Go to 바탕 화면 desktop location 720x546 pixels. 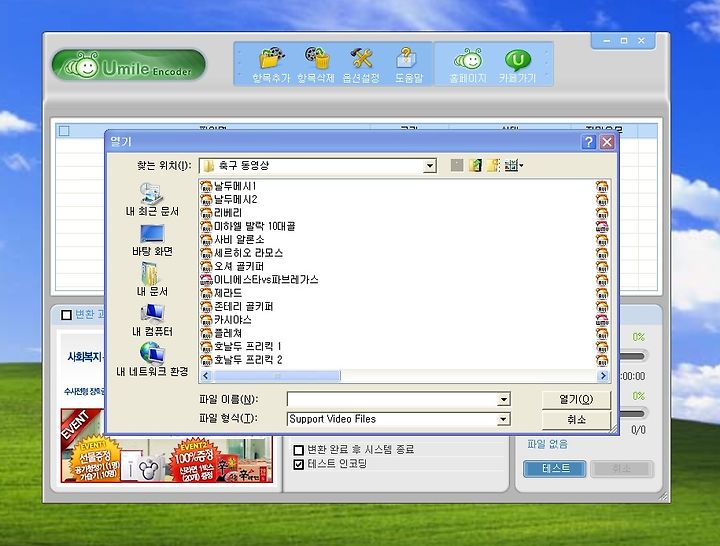click(152, 240)
